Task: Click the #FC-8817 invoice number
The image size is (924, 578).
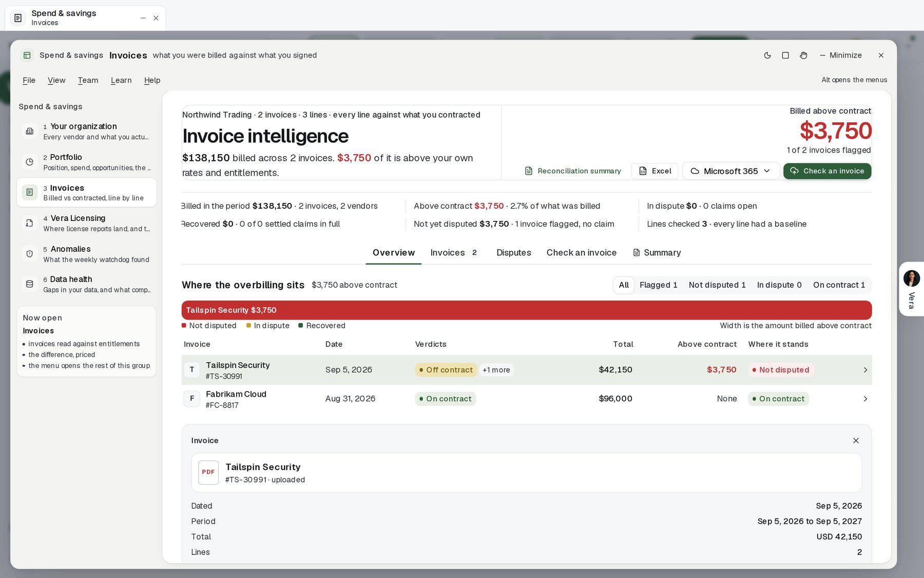Action: [x=222, y=405]
